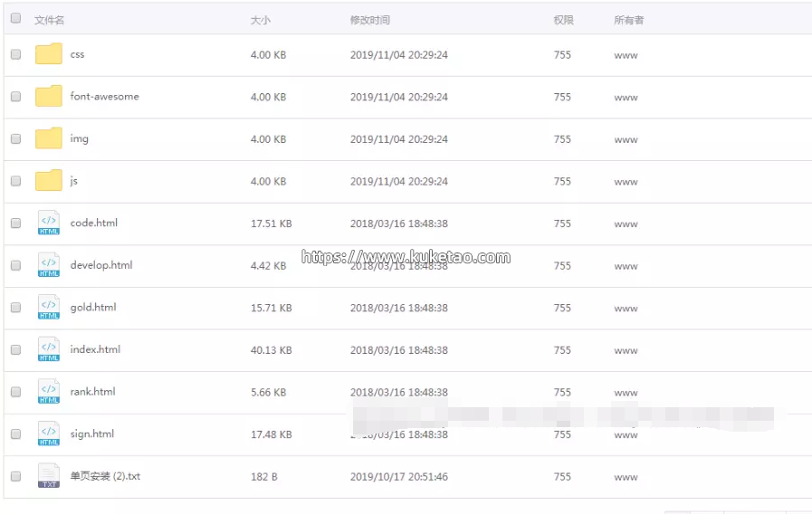Click the www owner of img folder
Viewport: 812px width, 514px height.
coord(626,139)
